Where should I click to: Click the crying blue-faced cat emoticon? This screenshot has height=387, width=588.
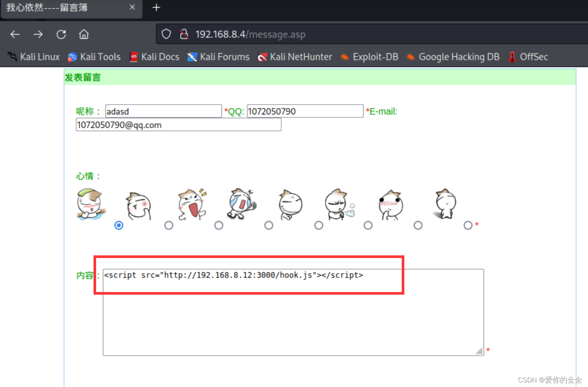tap(242, 203)
